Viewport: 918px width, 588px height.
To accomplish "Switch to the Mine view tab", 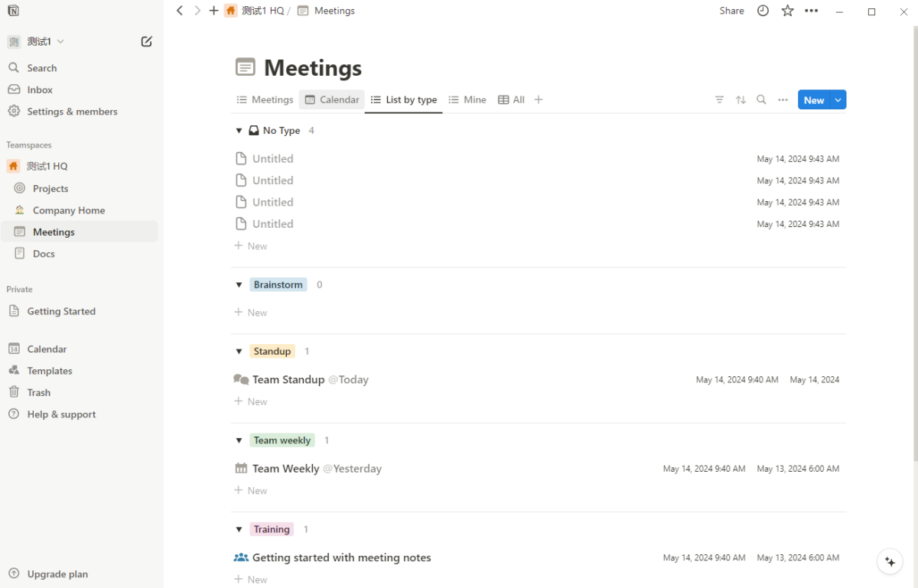I will click(467, 100).
